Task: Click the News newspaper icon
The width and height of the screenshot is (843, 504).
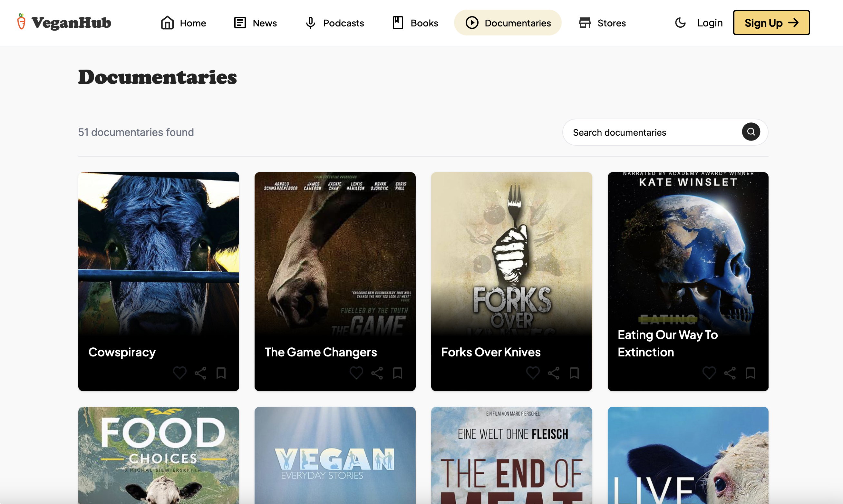Action: (x=240, y=23)
